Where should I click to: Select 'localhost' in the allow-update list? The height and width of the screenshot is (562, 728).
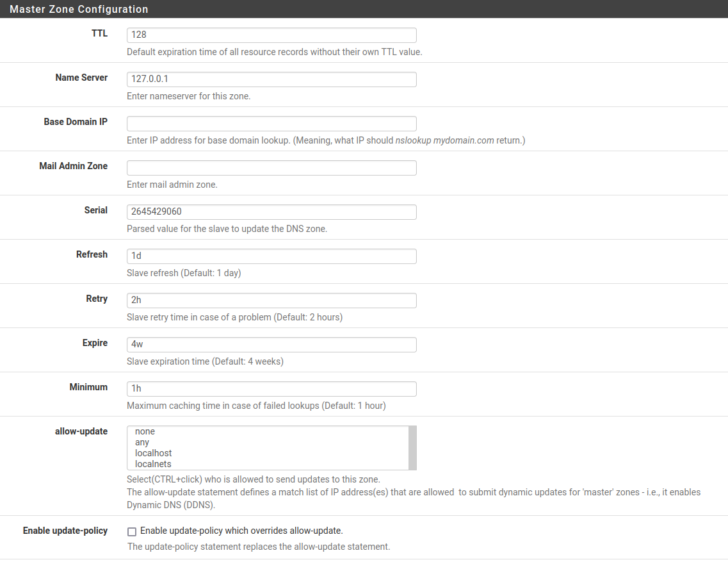[x=153, y=453]
